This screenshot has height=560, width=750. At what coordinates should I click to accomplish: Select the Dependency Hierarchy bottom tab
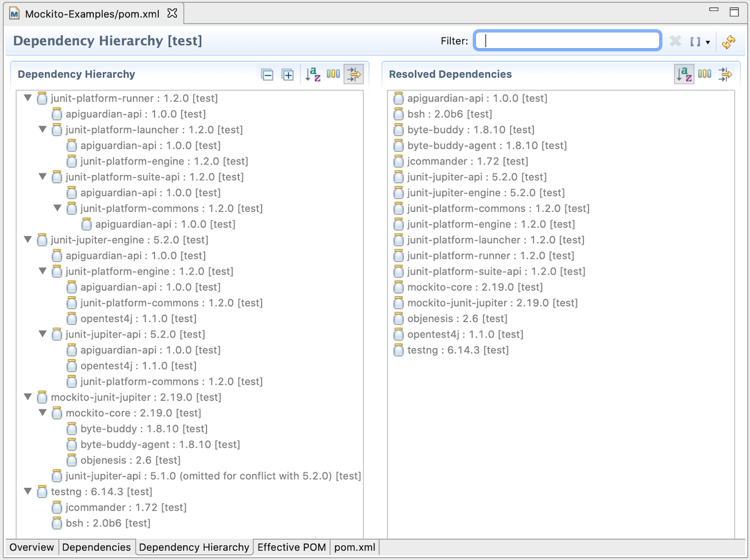pyautogui.click(x=194, y=547)
